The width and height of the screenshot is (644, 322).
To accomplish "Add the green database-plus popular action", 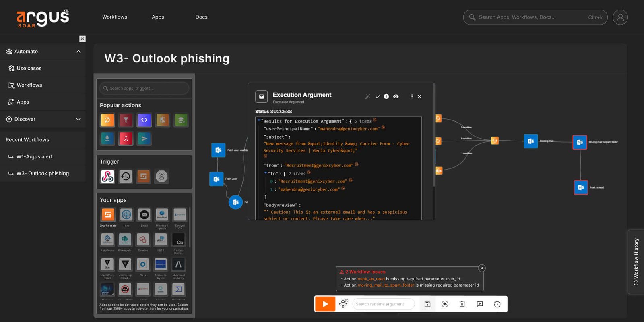I will pos(181,120).
